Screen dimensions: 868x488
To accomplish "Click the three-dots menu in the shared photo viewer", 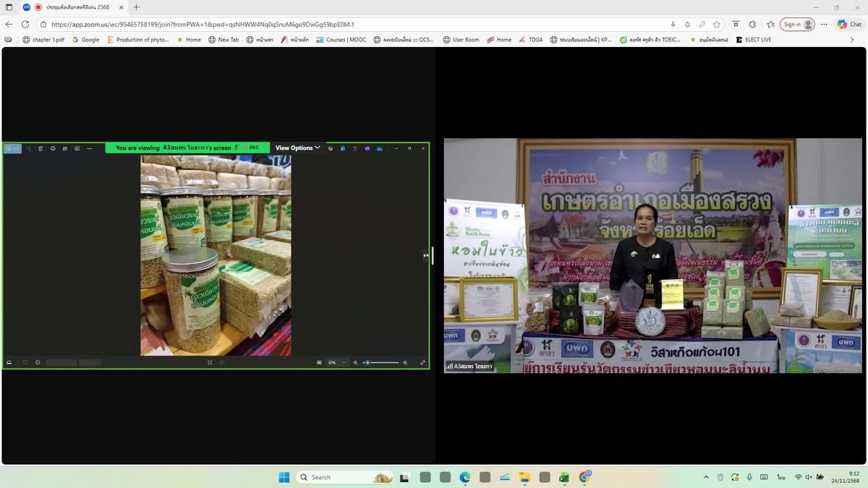I will 90,148.
